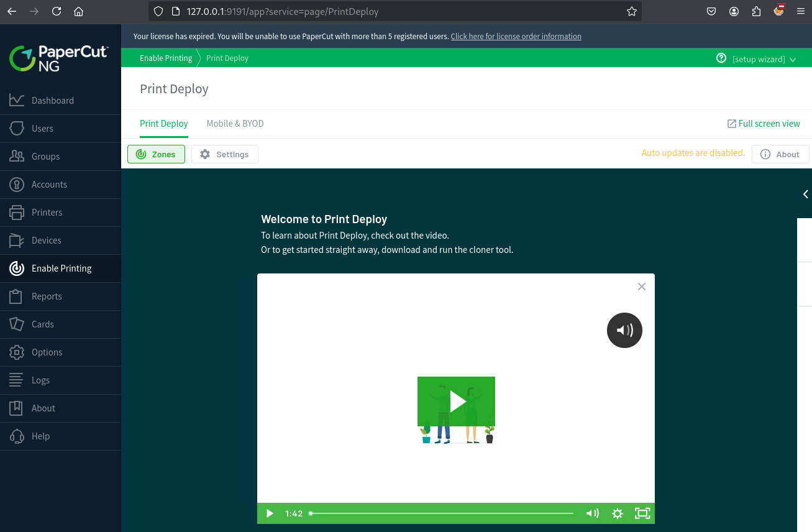Toggle the large round audio button

624,330
